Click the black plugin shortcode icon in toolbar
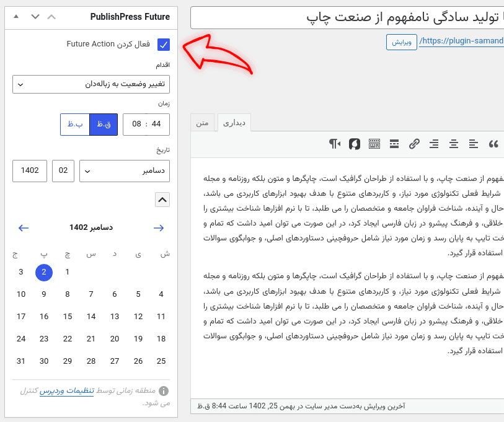Screen dimensions: 504x422 pyautogui.click(x=355, y=144)
